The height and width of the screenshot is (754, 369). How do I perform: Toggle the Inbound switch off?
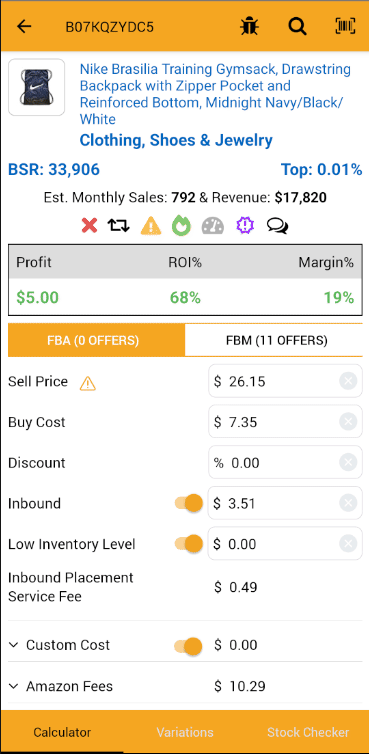coord(189,503)
